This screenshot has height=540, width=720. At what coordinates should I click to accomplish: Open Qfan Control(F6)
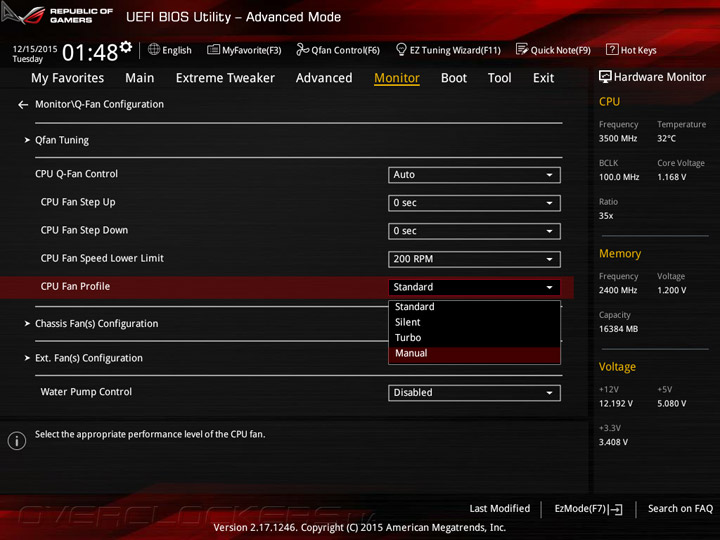pos(338,50)
